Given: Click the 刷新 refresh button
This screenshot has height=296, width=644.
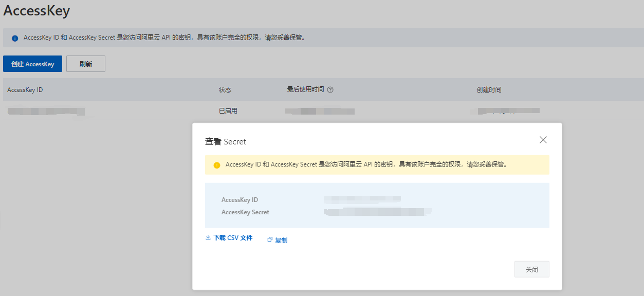Looking at the screenshot, I should point(86,64).
